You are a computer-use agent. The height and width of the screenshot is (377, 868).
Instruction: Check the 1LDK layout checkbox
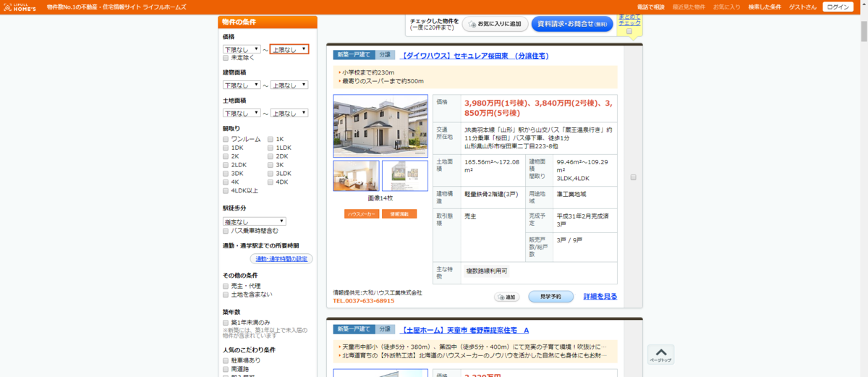(271, 148)
